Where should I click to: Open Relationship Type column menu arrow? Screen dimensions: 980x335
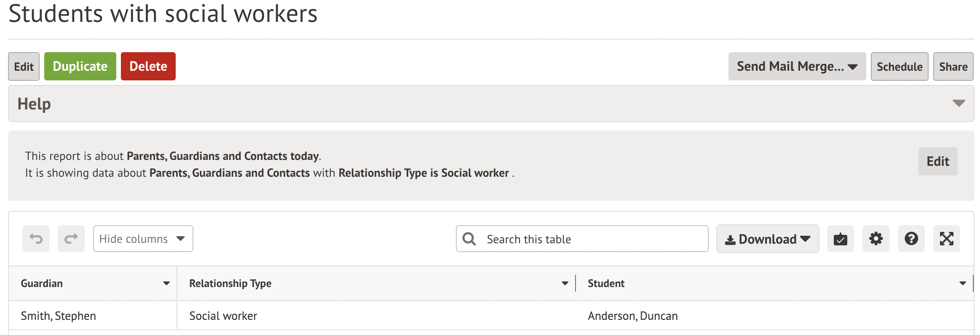click(565, 284)
